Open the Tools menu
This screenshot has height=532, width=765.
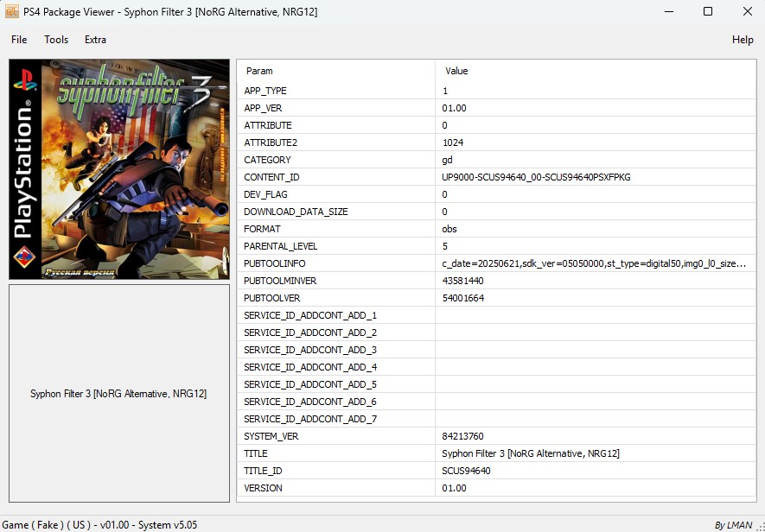click(x=56, y=40)
